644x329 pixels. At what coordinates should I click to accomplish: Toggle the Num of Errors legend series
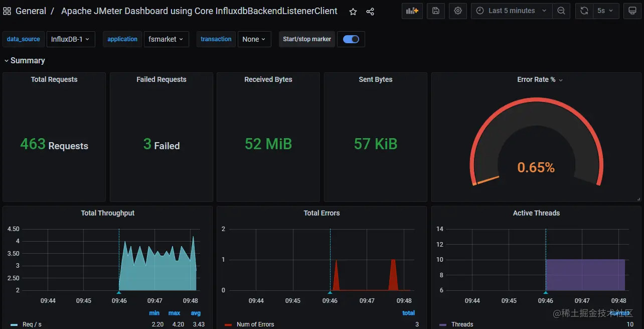click(255, 324)
